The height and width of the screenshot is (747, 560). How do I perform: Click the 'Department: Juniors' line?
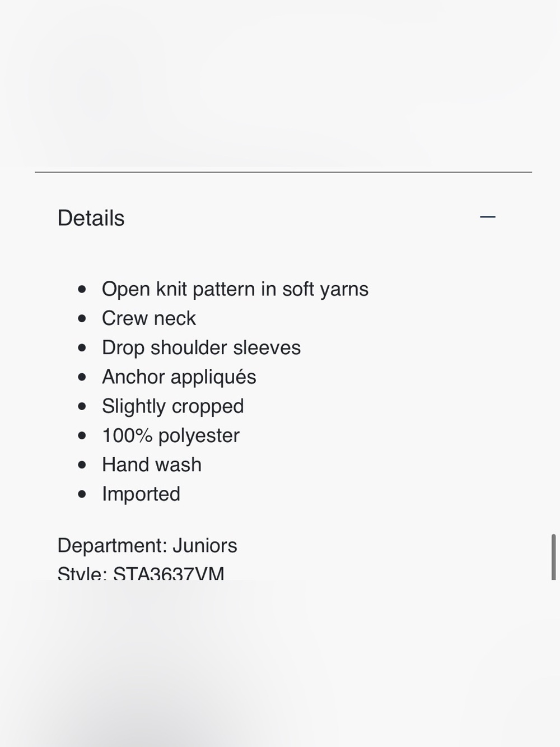coord(147,545)
